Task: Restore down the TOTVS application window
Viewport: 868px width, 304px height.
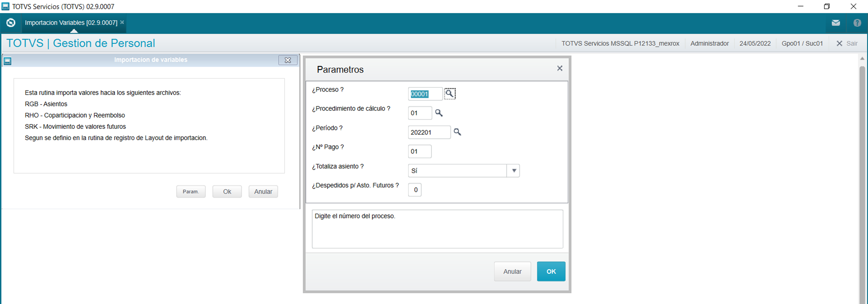Action: click(827, 6)
